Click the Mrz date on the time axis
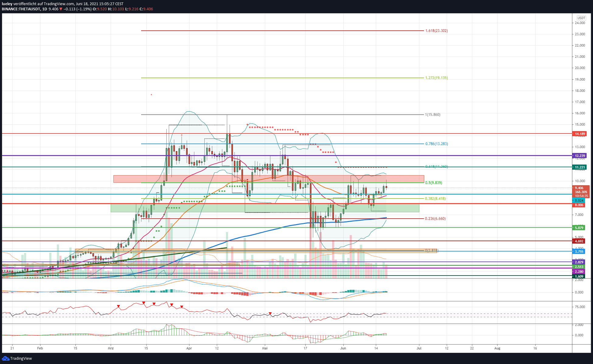This screenshot has height=364, width=593. point(111,348)
